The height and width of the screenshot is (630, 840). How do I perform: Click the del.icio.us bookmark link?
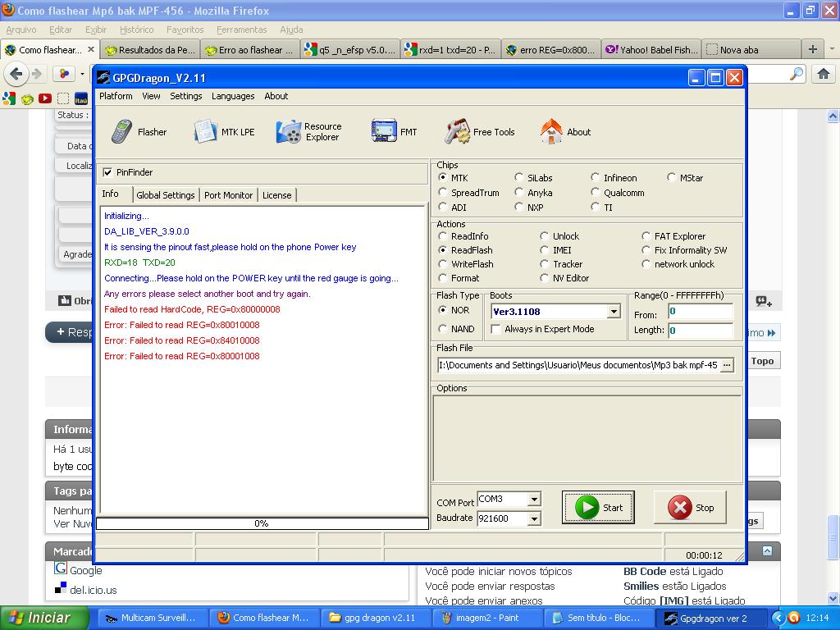click(x=94, y=590)
